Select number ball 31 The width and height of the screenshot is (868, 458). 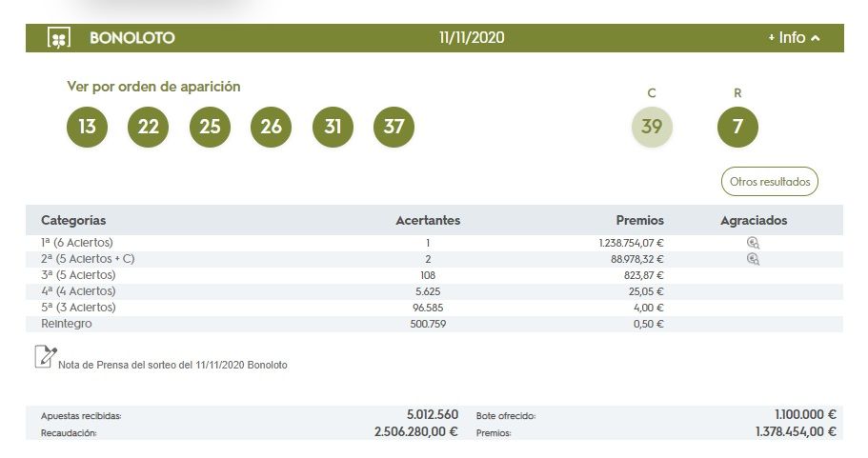(x=333, y=127)
